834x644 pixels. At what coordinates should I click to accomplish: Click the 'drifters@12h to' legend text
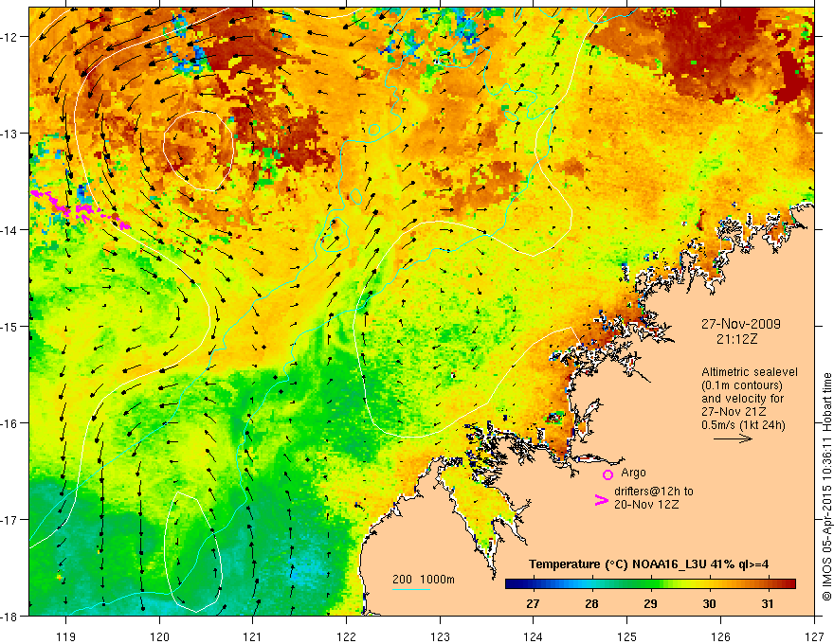coord(654,492)
